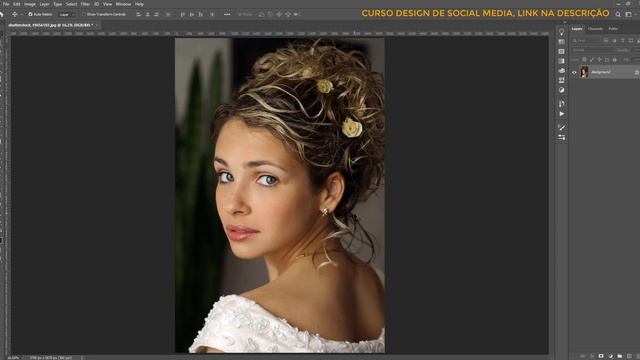
Task: Open the Properties sliders panel icon
Action: tap(562, 138)
